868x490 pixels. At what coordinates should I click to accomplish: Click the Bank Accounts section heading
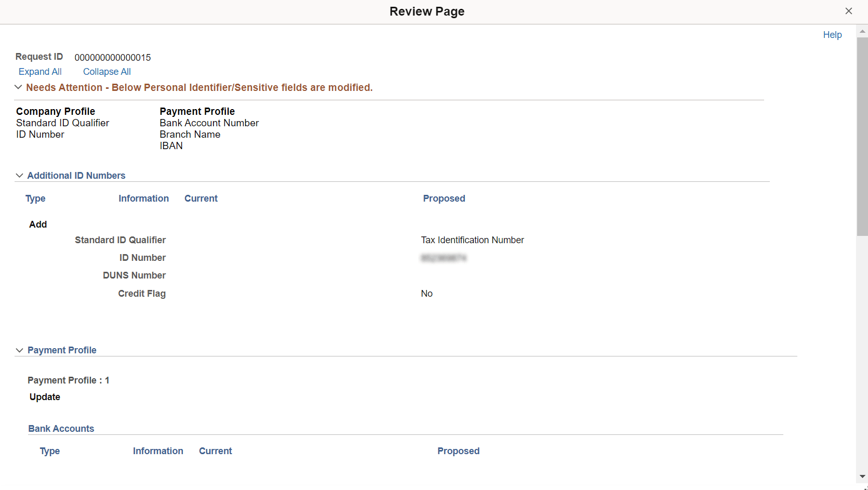point(61,429)
